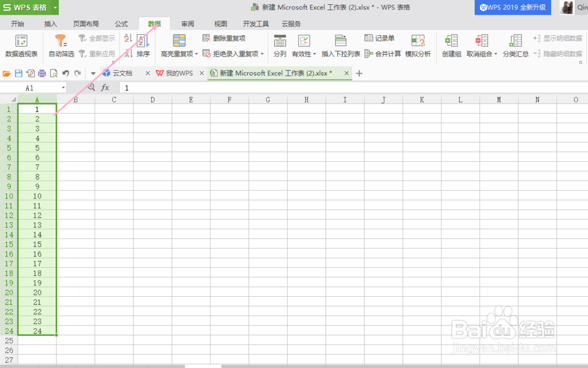Toggle 自动筛选 auto filter

point(62,46)
